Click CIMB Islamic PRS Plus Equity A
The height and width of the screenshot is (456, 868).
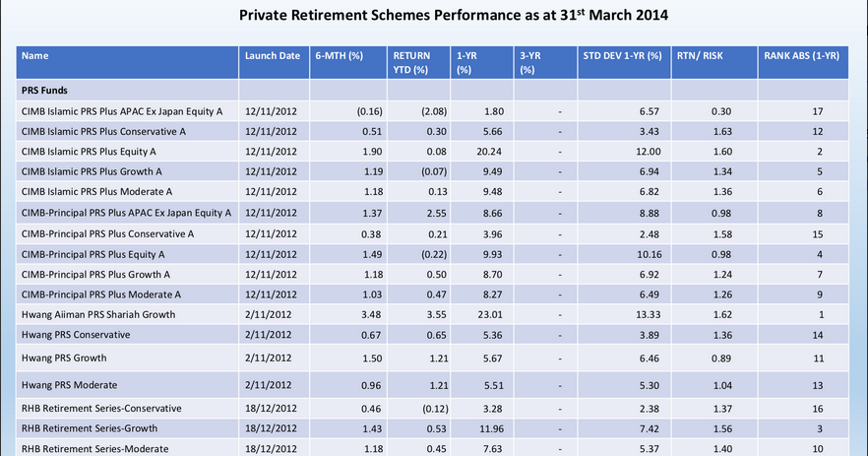point(89,152)
